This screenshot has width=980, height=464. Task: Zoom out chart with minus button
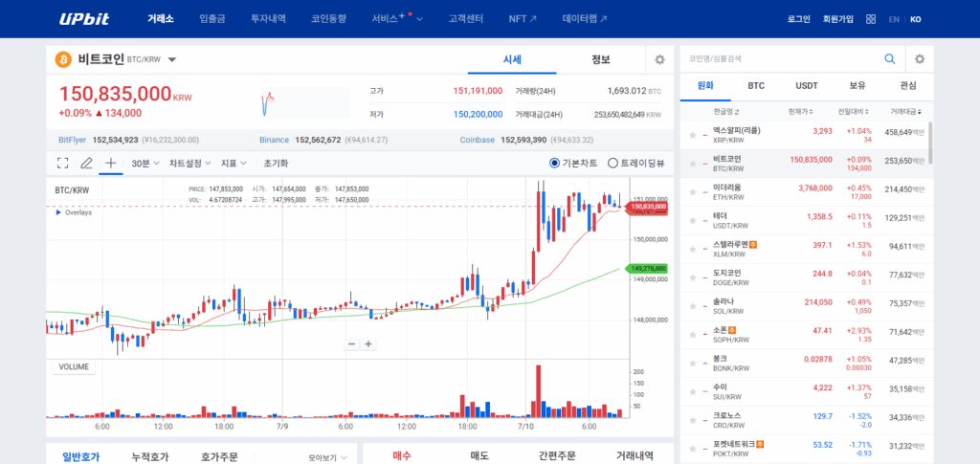click(352, 343)
